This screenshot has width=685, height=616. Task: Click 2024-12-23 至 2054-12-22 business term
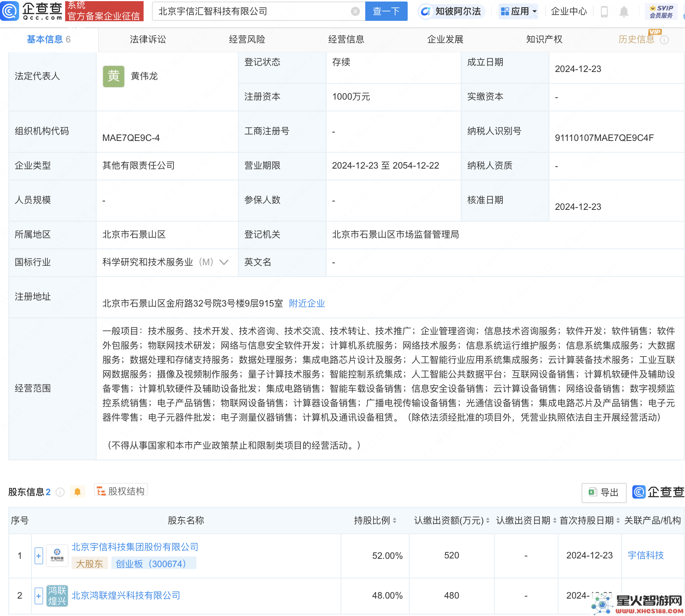coord(385,166)
